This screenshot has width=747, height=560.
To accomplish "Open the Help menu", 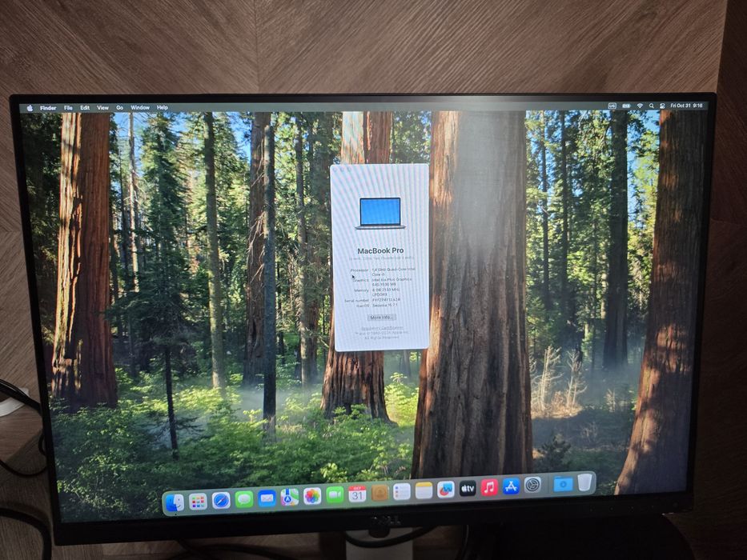I will coord(163,108).
